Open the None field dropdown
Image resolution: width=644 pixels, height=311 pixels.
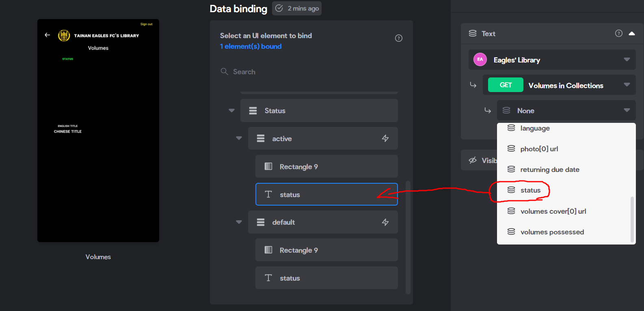[566, 110]
